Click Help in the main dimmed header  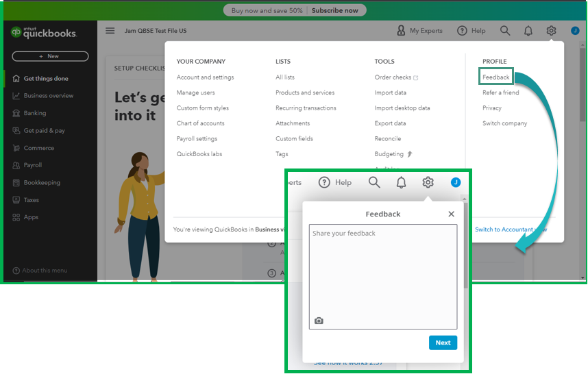coord(471,31)
